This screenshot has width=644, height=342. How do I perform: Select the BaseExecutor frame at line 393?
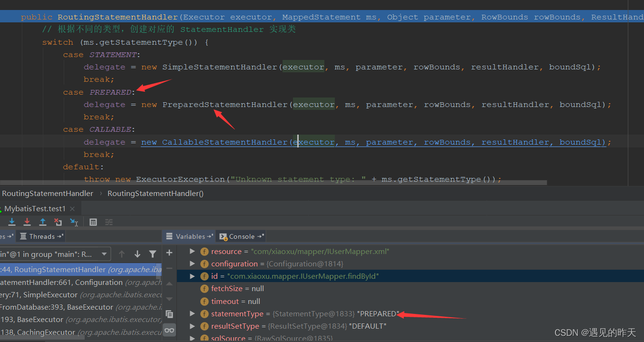[81, 307]
